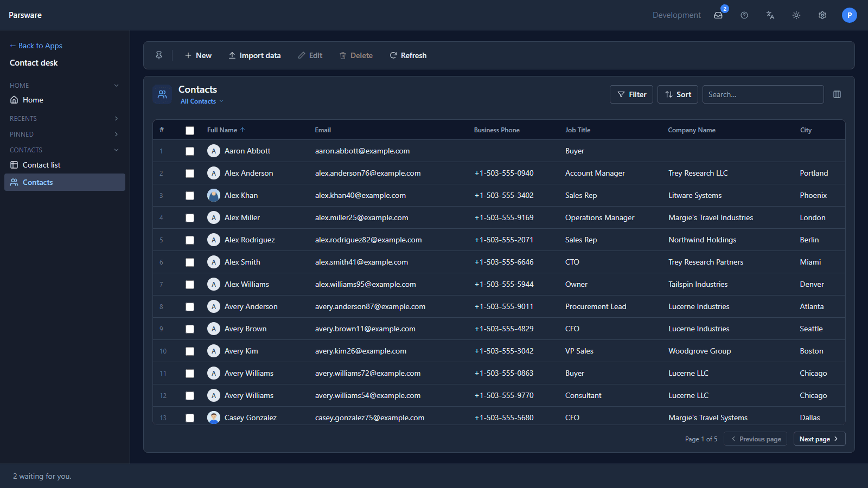
Task: Sort by the Full Name column header
Action: click(226, 130)
